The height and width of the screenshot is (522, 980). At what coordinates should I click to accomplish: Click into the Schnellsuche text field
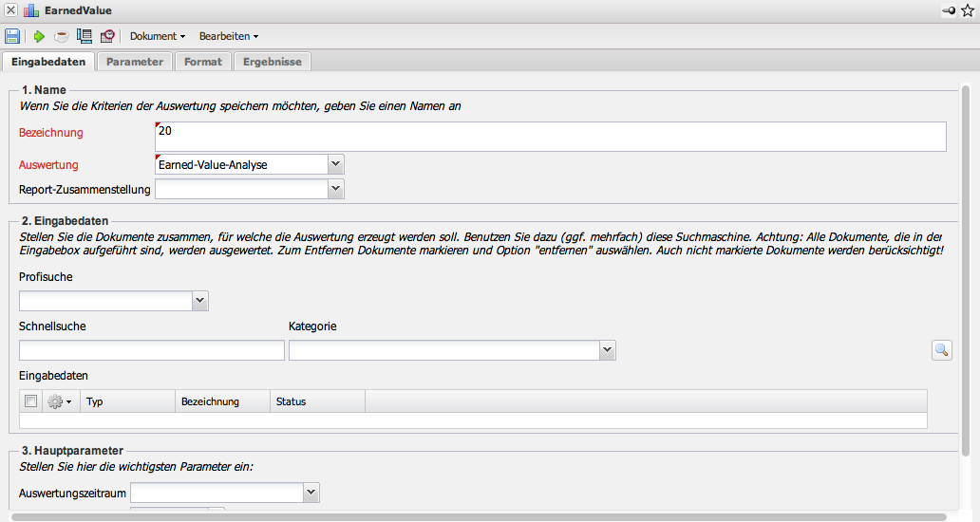click(152, 350)
